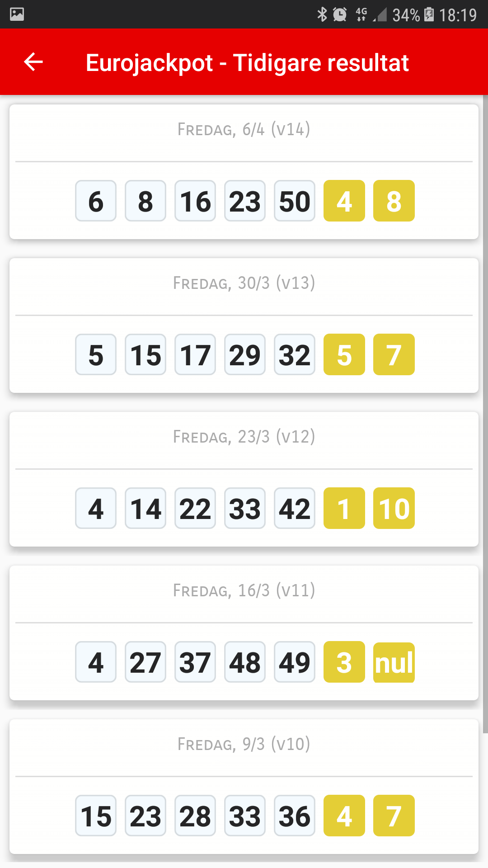Click the vertical scrollbar on the right edge

tap(485, 407)
